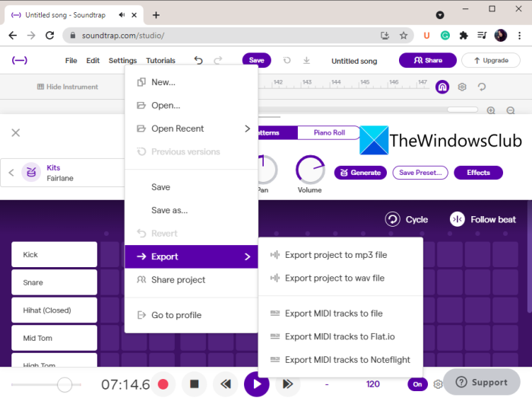Switch to Patterns view
The height and width of the screenshot is (401, 532).
pos(277,132)
